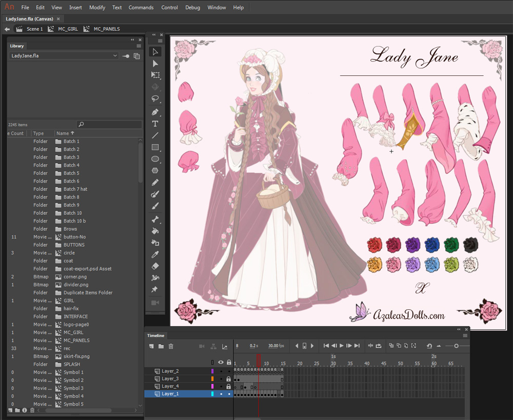Toggle lock dot for Layer_1
513x420 pixels.
[x=229, y=394]
